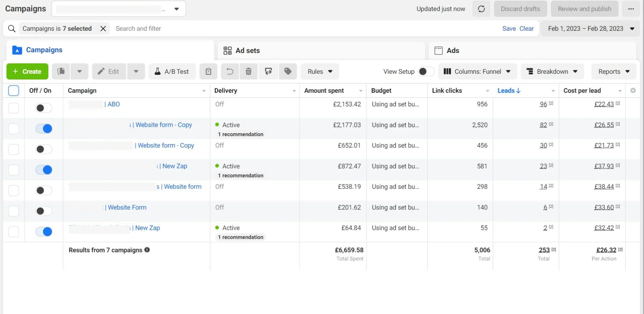Click the Clear filter link
The image size is (644, 314).
[526, 29]
